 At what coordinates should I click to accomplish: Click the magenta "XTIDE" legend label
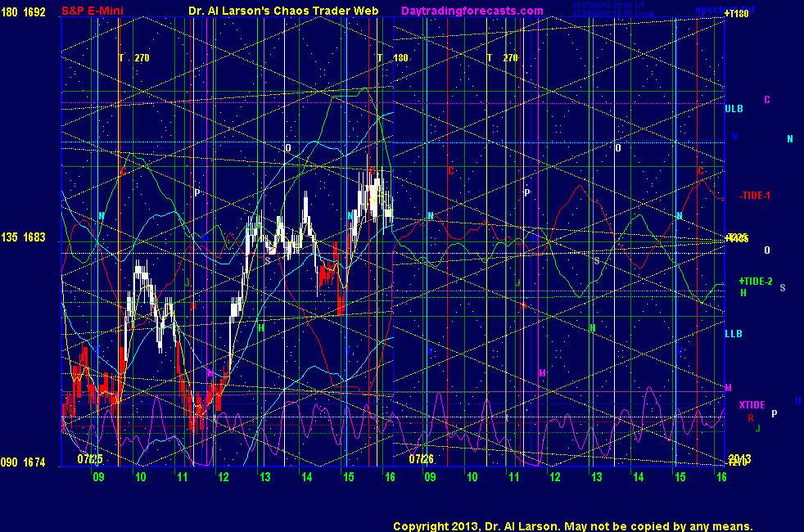pos(752,405)
